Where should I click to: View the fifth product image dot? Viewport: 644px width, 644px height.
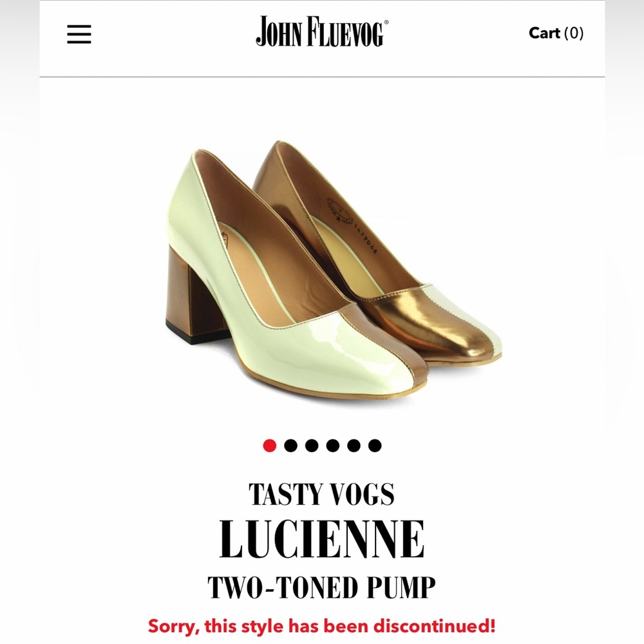click(x=354, y=445)
